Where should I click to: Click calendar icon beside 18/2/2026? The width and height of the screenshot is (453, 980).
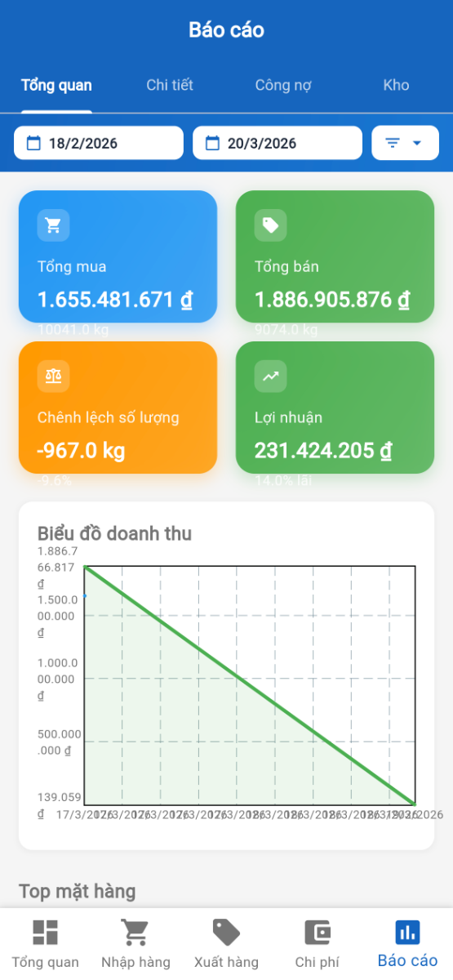(33, 144)
